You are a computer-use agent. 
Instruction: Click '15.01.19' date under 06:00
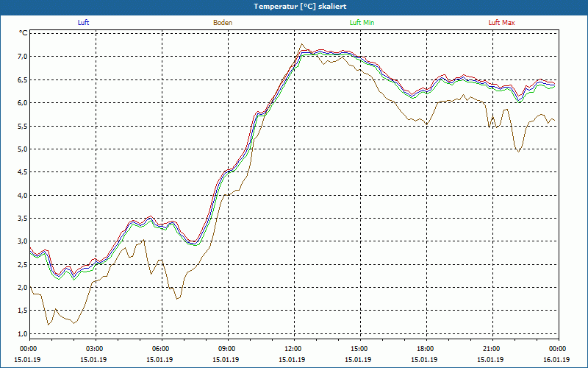(159, 359)
